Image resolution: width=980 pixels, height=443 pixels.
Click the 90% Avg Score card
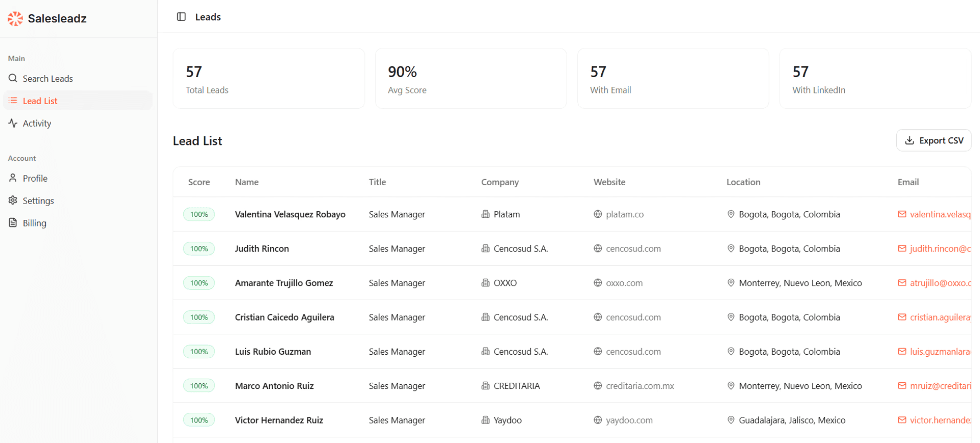[471, 79]
